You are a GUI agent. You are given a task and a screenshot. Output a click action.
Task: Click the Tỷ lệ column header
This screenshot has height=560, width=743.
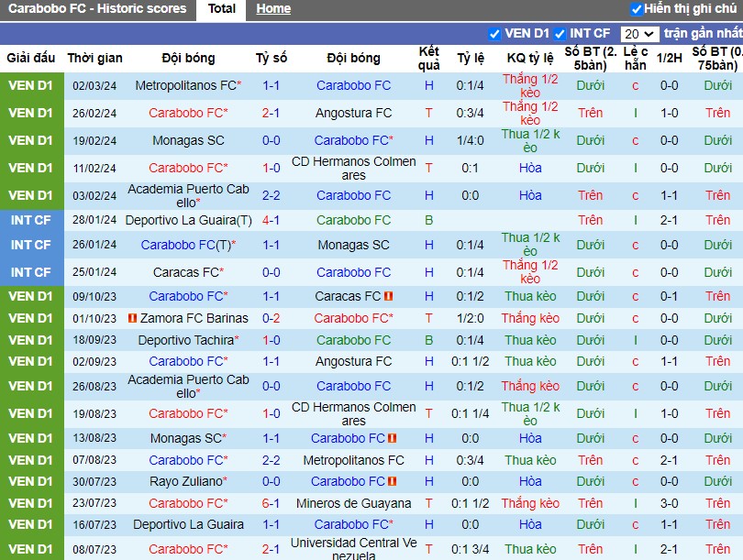(470, 59)
